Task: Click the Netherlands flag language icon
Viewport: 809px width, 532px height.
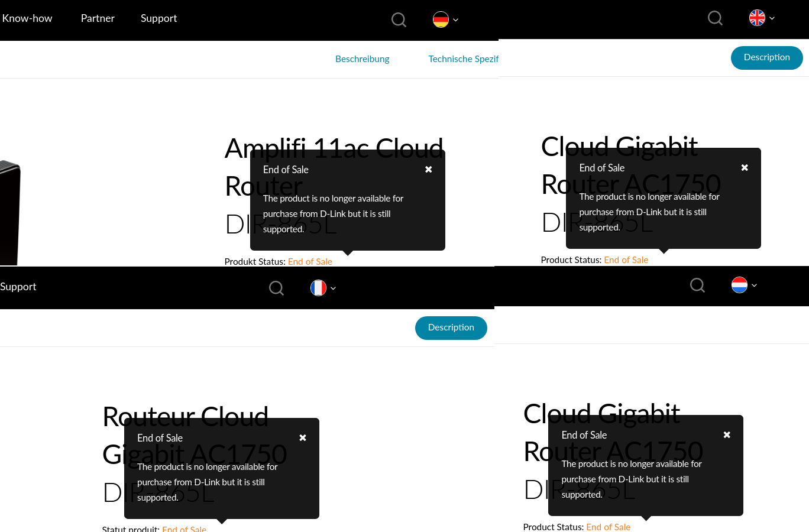Action: point(739,285)
